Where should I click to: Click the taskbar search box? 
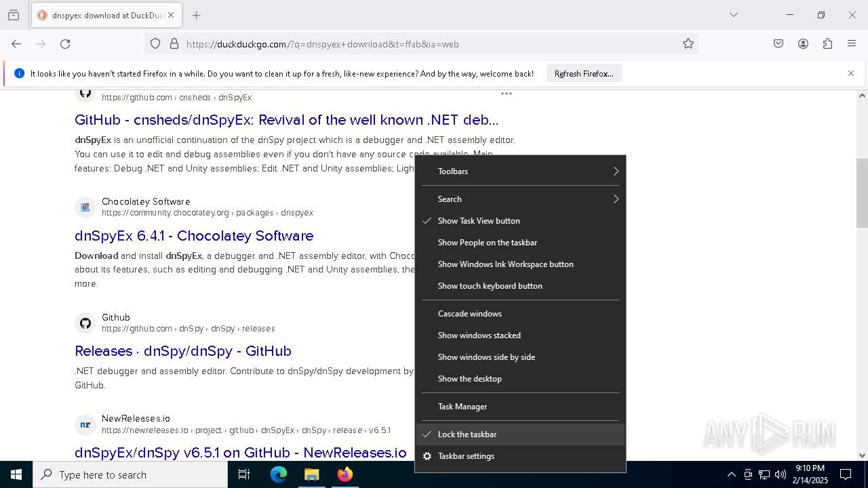[x=130, y=474]
